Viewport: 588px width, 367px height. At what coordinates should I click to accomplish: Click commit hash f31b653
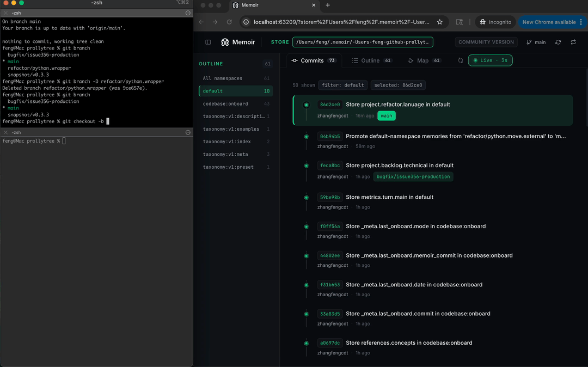click(x=330, y=285)
